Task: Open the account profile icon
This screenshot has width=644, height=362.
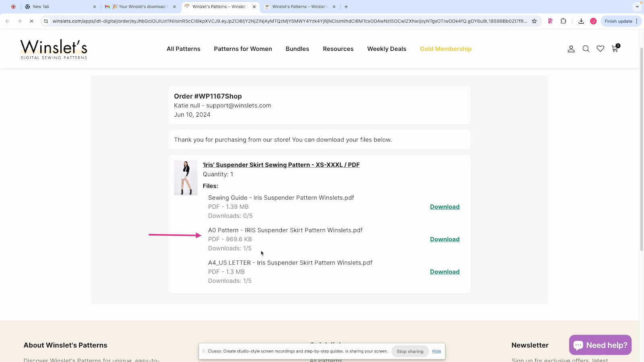Action: click(571, 49)
